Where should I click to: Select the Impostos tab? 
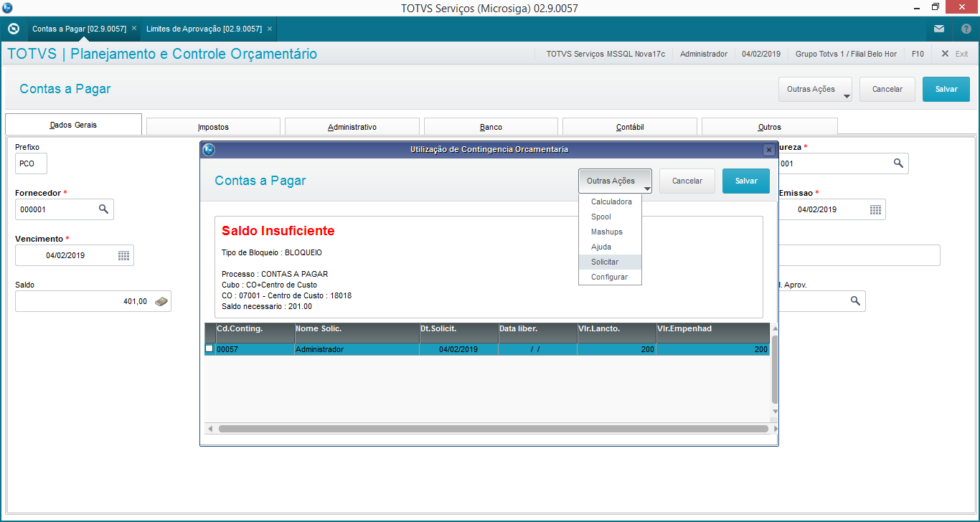pos(213,127)
